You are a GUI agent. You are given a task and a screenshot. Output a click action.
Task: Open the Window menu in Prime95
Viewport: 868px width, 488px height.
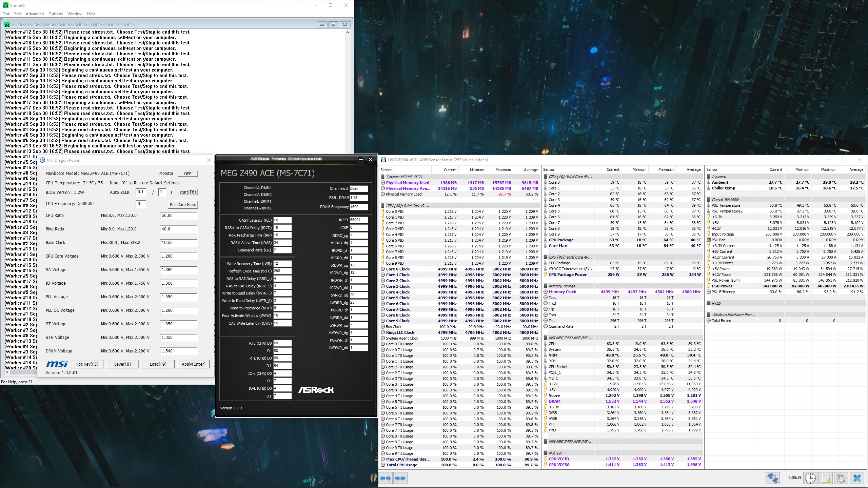pos(75,14)
